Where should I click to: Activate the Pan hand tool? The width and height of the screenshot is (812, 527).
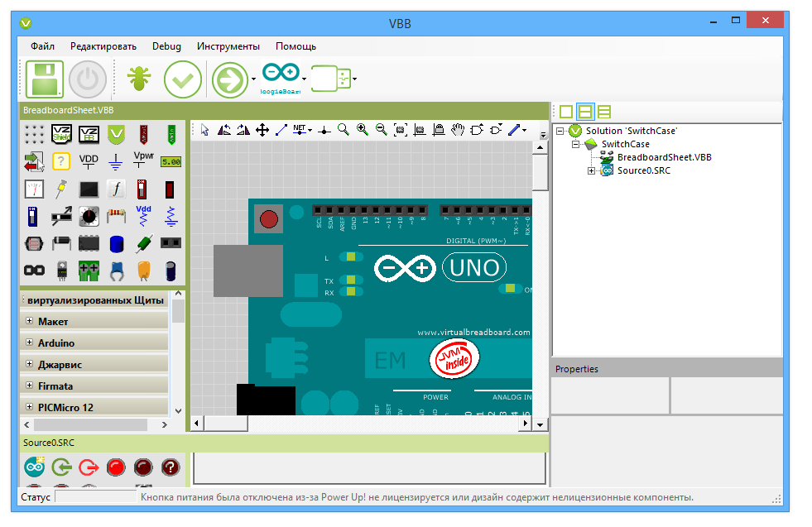tap(458, 129)
